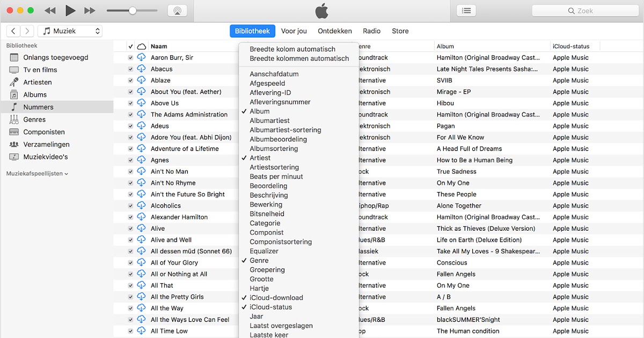Uncheck the Artiest column option

(x=260, y=158)
